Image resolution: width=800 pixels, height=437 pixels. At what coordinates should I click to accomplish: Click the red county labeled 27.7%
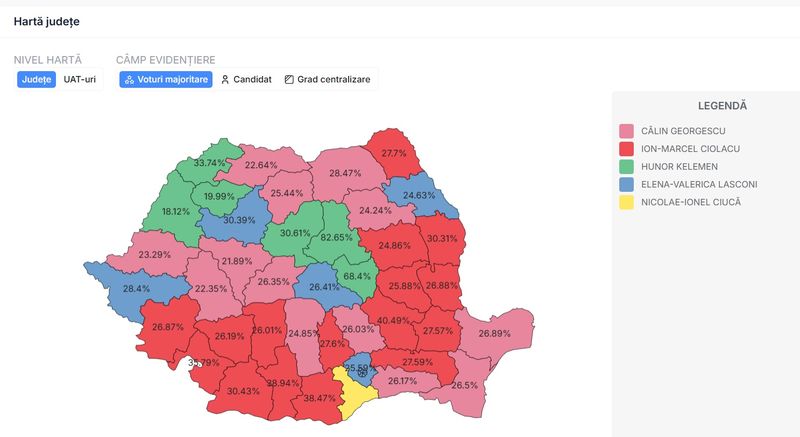point(394,154)
